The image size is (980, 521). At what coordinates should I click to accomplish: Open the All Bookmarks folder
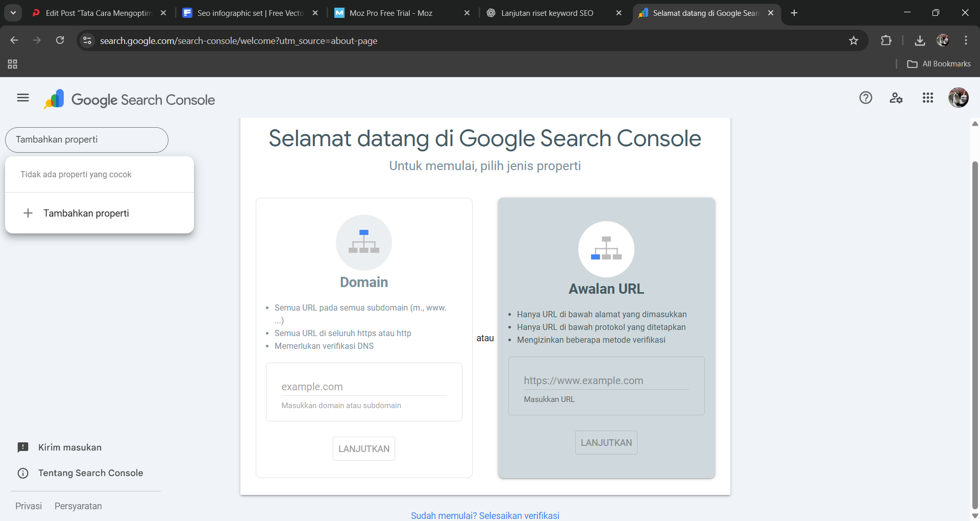click(x=939, y=64)
